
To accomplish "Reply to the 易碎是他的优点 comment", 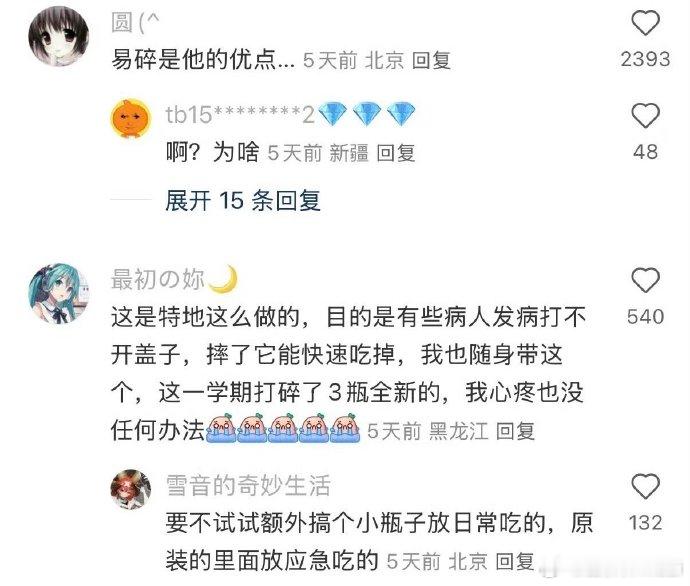I will click(x=431, y=60).
